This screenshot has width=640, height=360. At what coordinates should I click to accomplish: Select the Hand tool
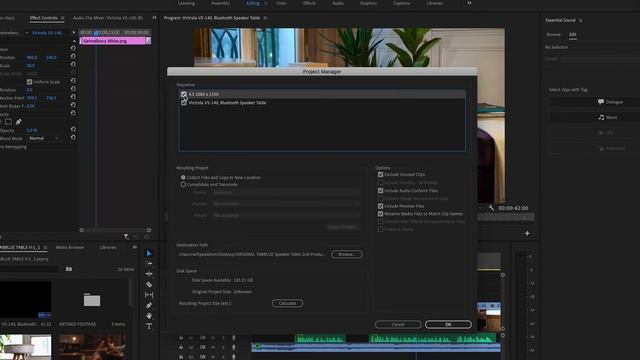coord(149,316)
